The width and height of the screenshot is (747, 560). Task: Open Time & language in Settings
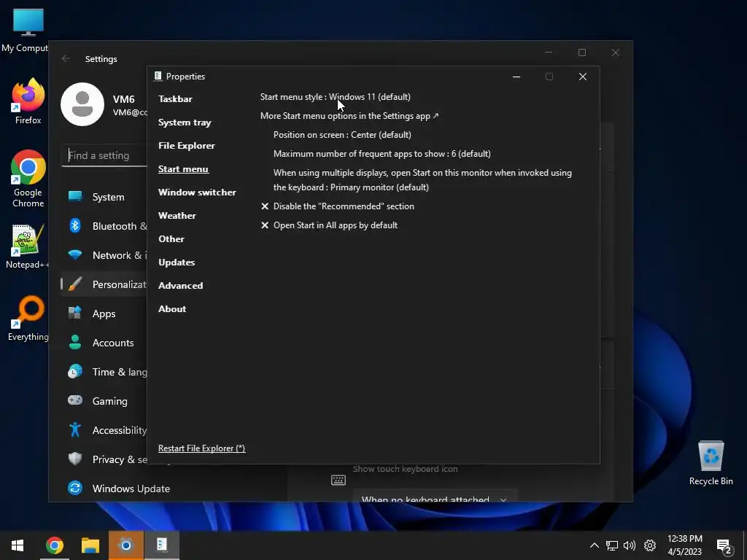(104, 372)
